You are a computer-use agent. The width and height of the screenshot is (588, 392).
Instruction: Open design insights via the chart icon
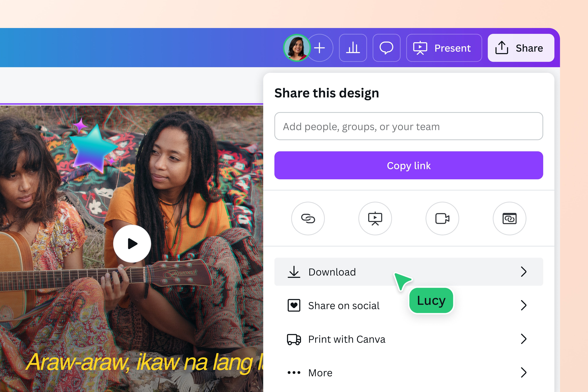[x=353, y=48]
